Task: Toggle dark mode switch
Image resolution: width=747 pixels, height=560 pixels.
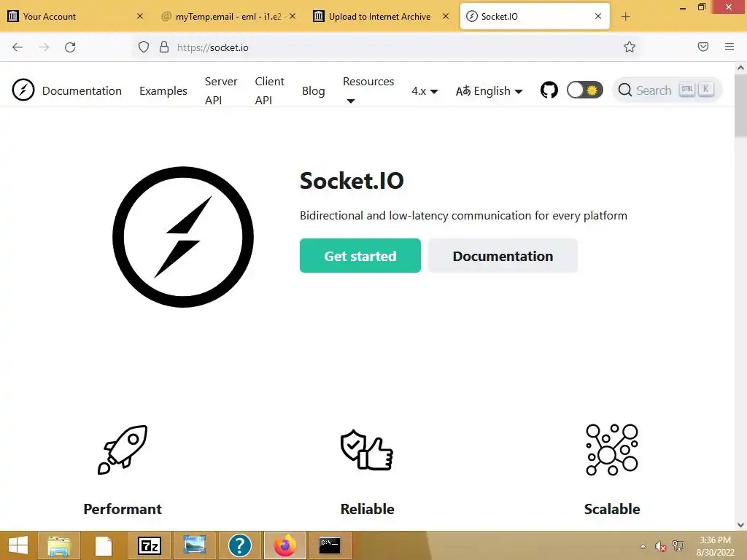Action: (x=584, y=90)
